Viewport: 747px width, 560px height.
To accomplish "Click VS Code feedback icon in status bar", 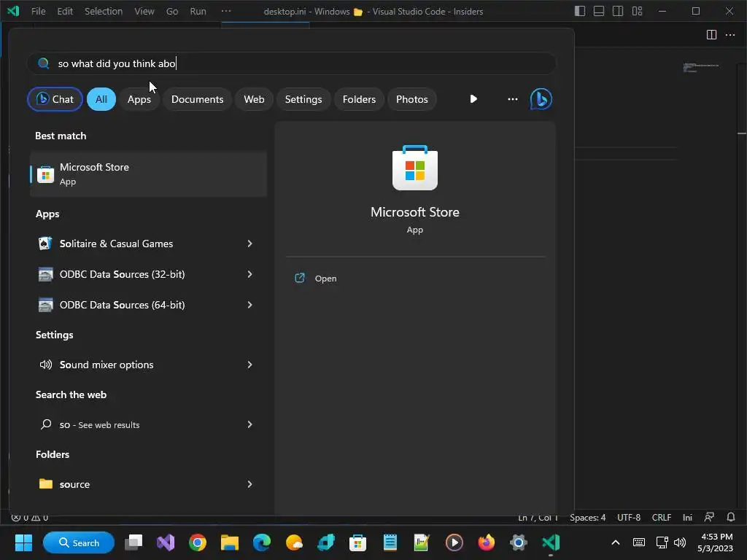I will 709,517.
